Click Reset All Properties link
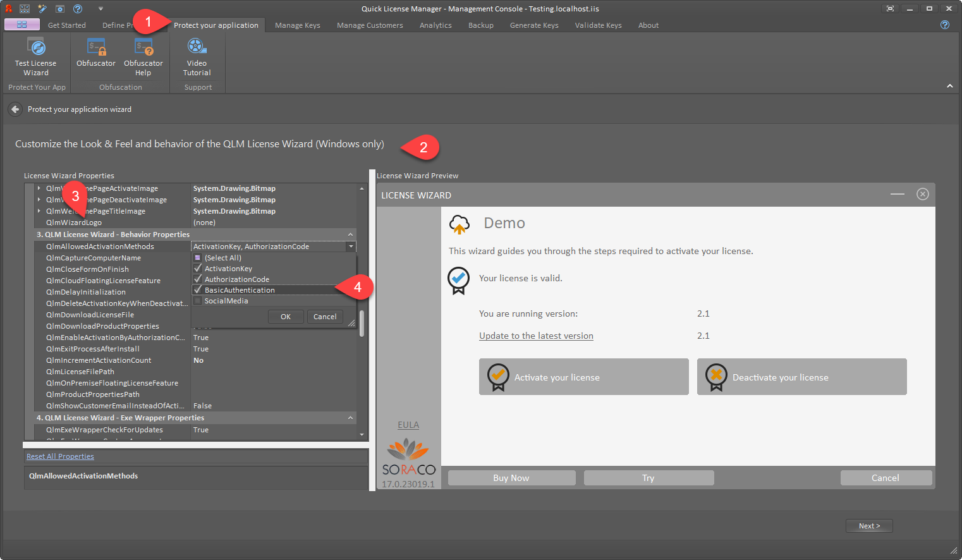The height and width of the screenshot is (560, 962). click(60, 456)
